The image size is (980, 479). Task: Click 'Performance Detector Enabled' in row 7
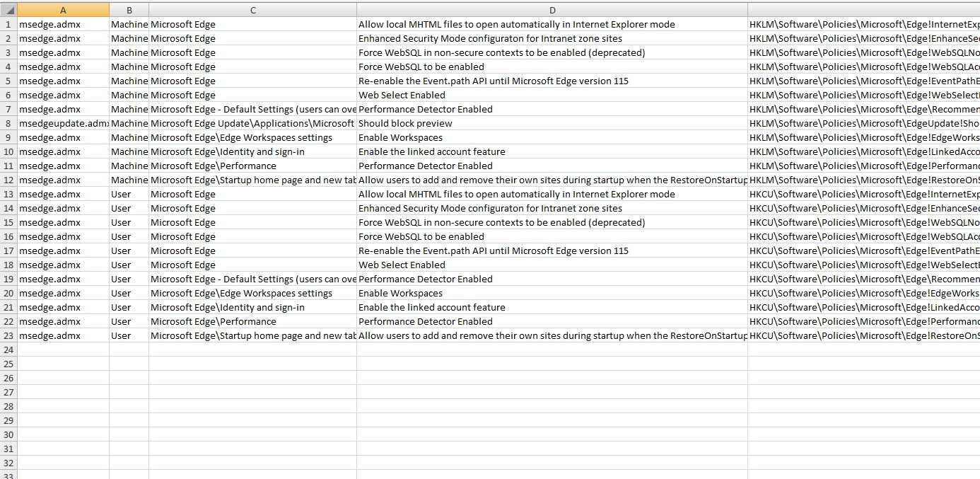click(x=552, y=109)
